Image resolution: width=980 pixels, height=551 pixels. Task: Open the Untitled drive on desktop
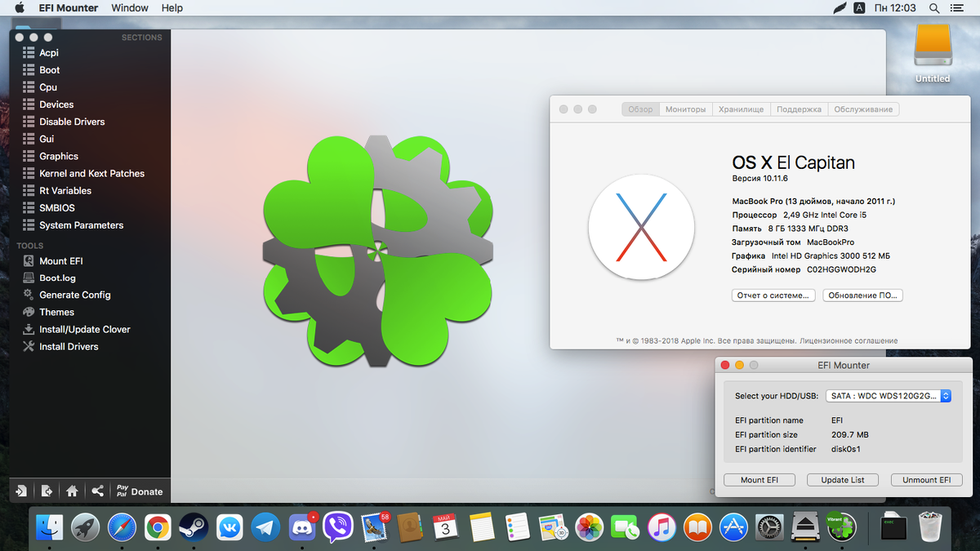tap(933, 53)
